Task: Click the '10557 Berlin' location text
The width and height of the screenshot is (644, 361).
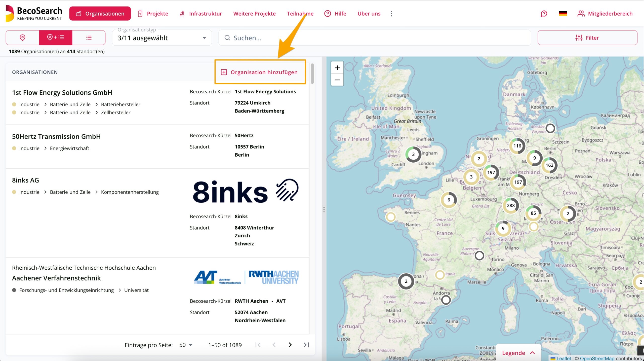Action: [x=249, y=147]
